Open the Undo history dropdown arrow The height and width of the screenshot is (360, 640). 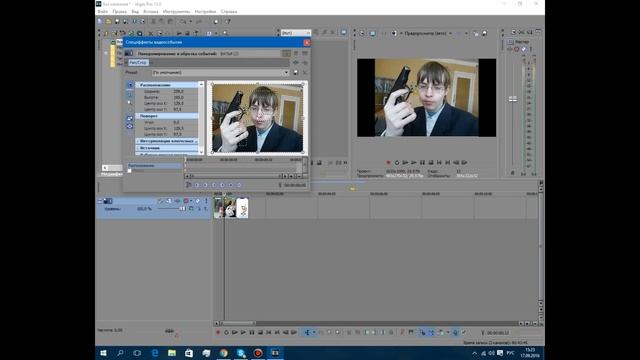190,21
